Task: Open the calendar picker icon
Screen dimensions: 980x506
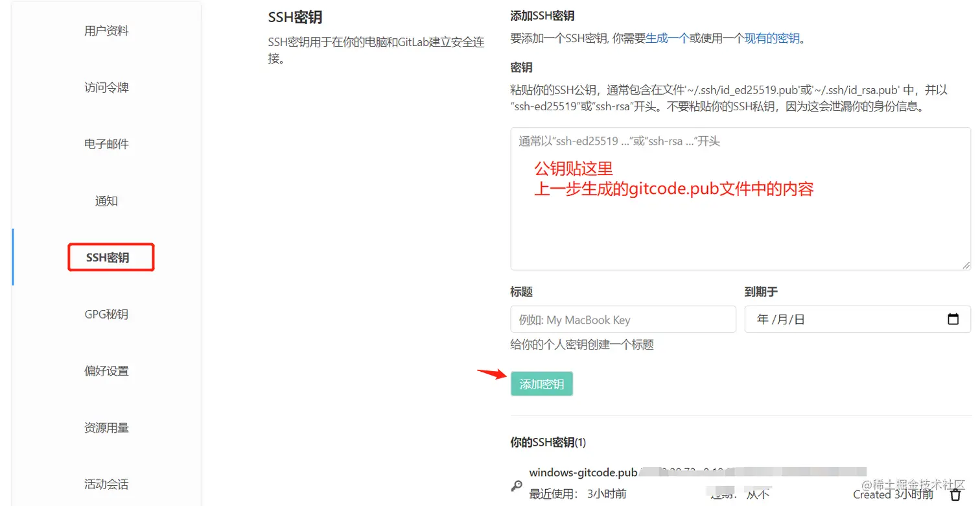Action: coord(953,319)
